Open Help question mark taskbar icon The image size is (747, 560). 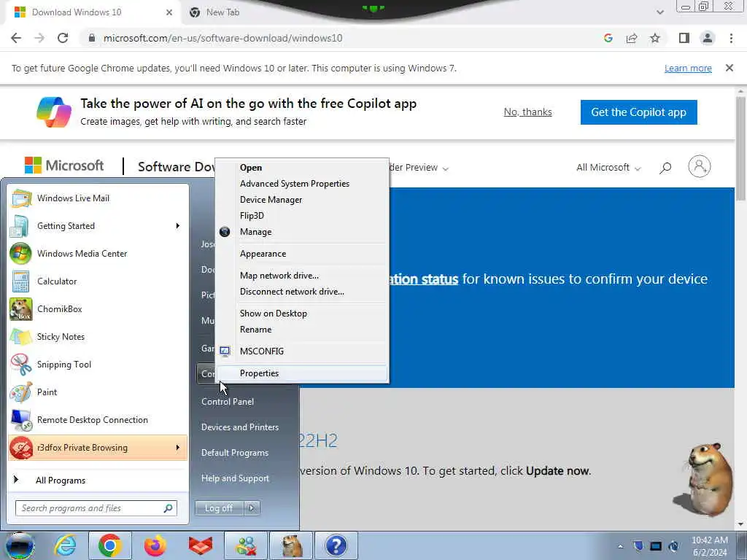point(336,545)
